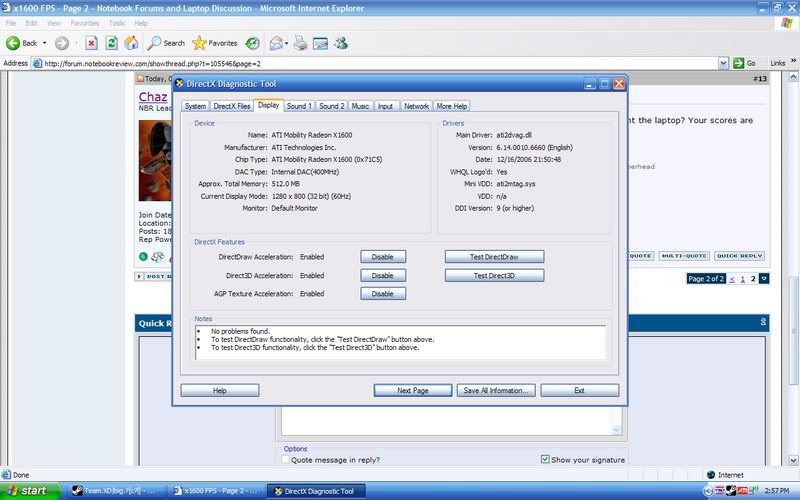Open the Mail dropdown arrow
The width and height of the screenshot is (800, 500).
pos(286,43)
